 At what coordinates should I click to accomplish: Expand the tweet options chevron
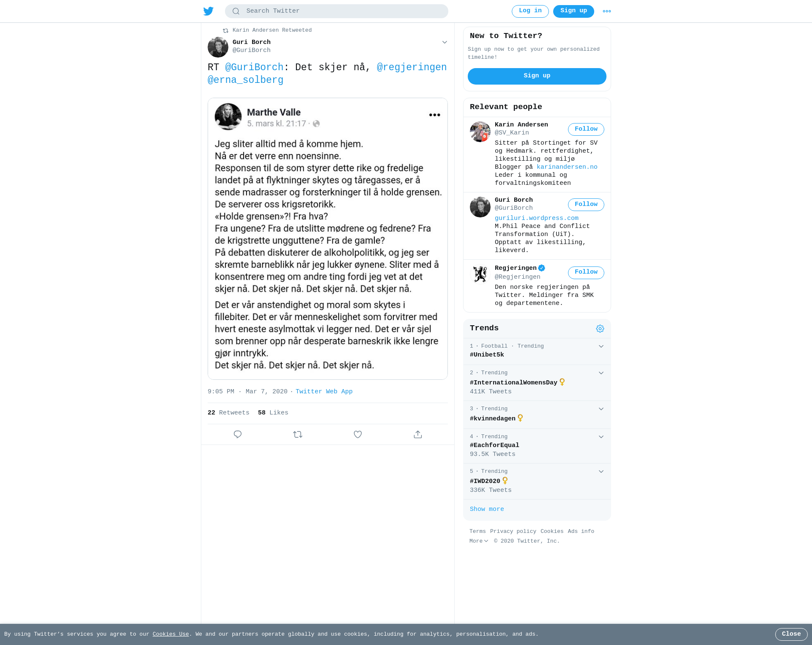click(444, 42)
